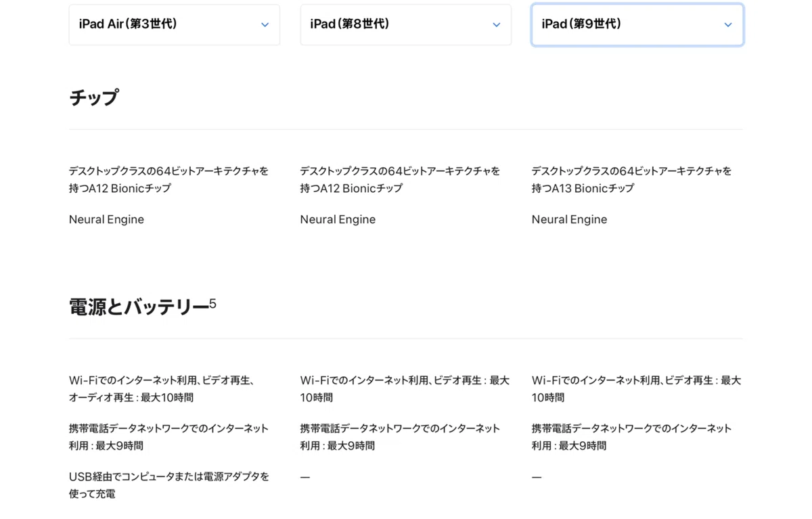Click the オーディオ再生 最大10時間 battery text
The height and width of the screenshot is (519, 812).
click(131, 398)
